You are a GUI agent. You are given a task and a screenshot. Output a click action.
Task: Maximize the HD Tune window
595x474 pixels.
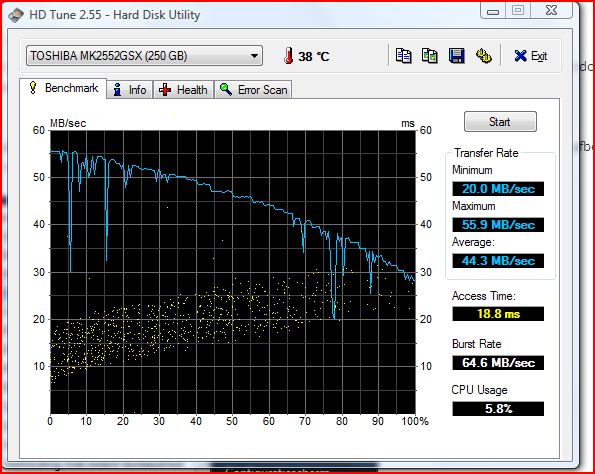coord(518,10)
